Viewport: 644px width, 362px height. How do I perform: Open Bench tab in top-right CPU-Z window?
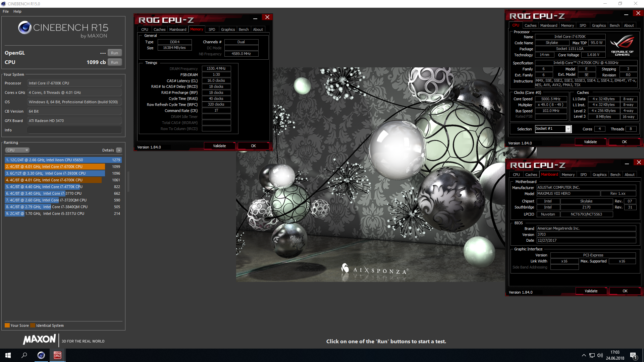(614, 25)
